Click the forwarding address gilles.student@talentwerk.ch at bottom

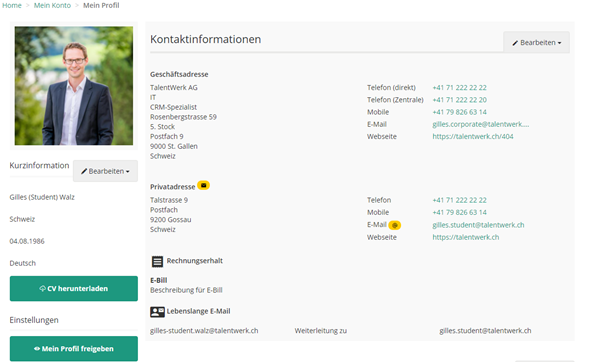tap(485, 331)
